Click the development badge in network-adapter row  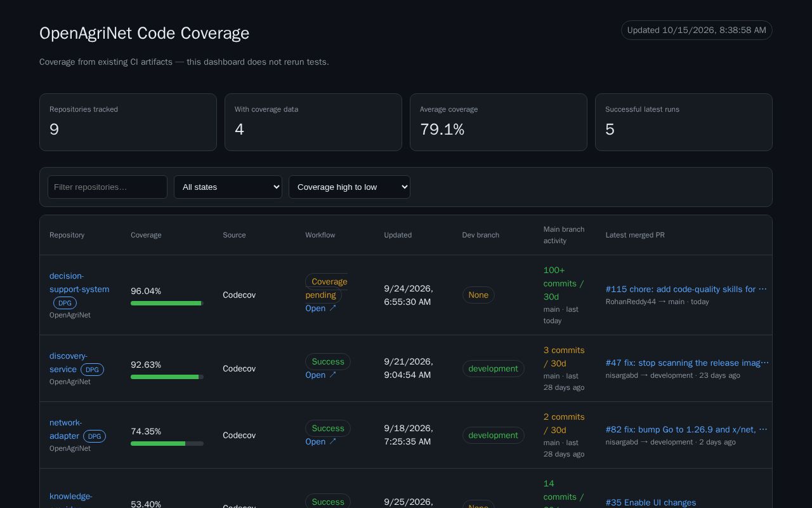(x=493, y=435)
